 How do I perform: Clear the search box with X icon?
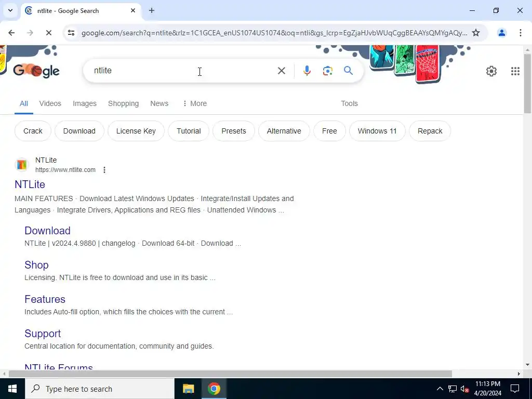[281, 71]
